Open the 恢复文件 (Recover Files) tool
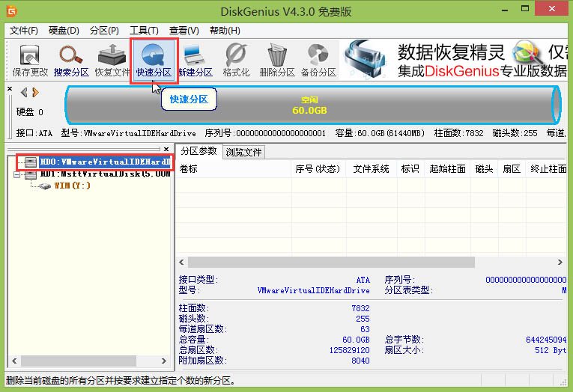 tap(112, 60)
